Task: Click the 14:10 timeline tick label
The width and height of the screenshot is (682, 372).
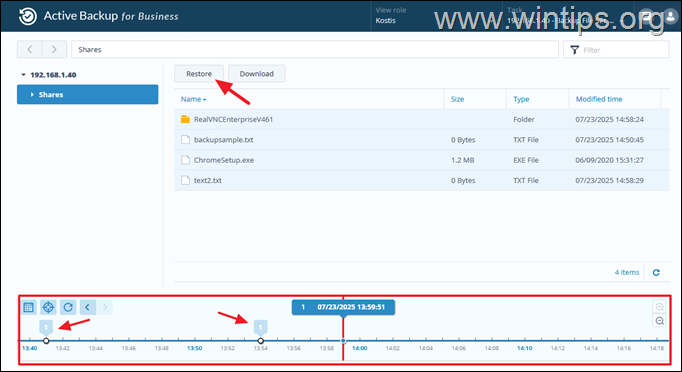Action: (x=525, y=348)
